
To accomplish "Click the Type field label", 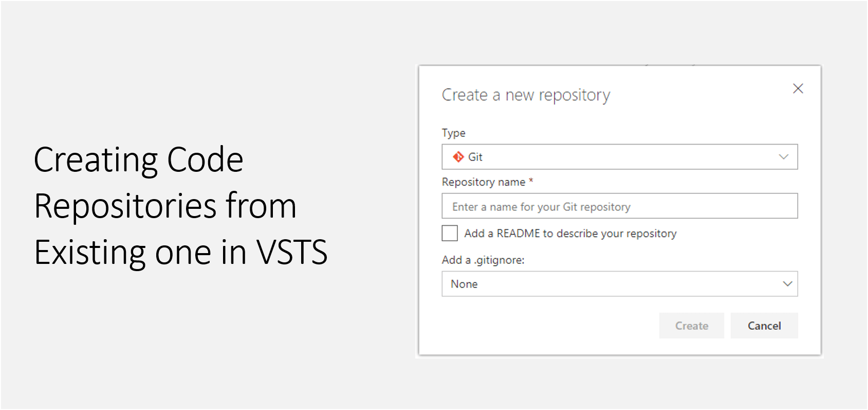I will click(x=453, y=133).
